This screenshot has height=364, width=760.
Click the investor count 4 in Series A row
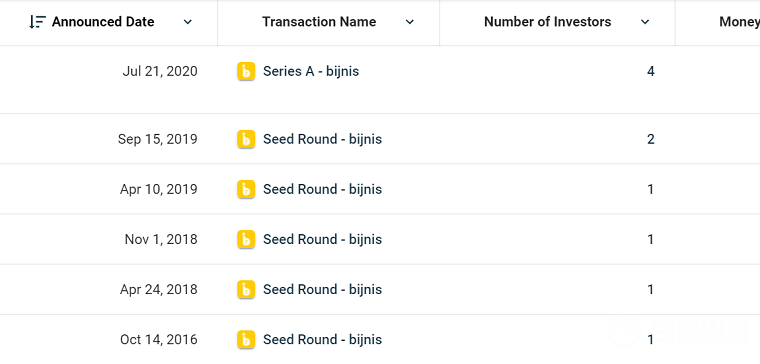point(650,72)
